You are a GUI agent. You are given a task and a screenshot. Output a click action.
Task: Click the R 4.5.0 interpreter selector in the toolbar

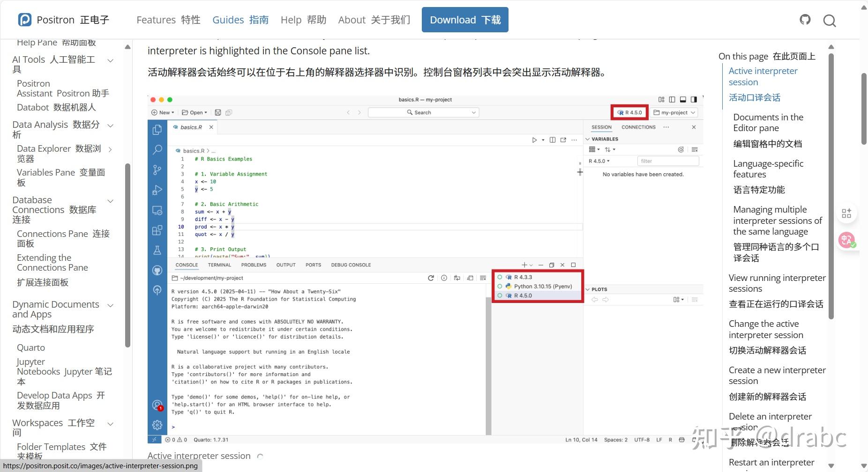[629, 112]
